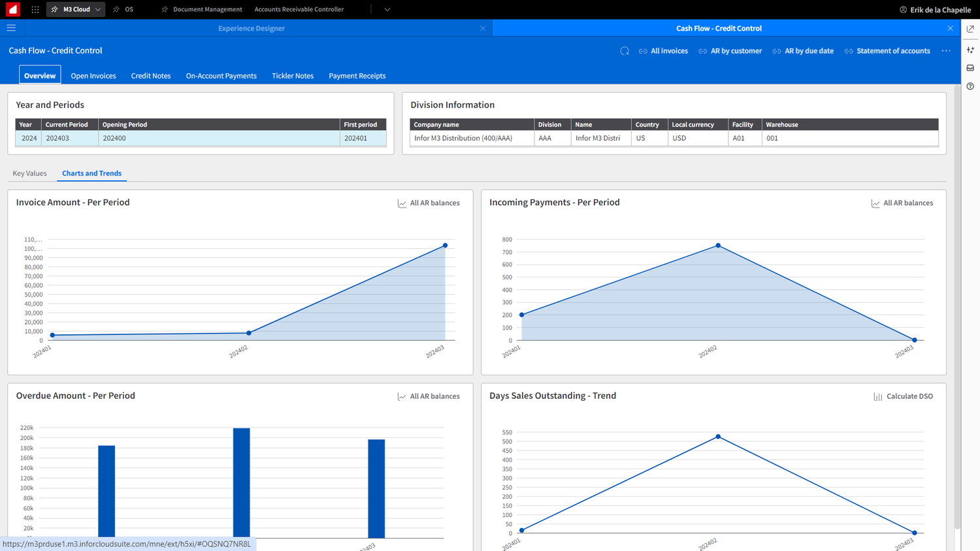
Task: Open All AR balances above Invoice Amount chart
Action: click(x=429, y=203)
